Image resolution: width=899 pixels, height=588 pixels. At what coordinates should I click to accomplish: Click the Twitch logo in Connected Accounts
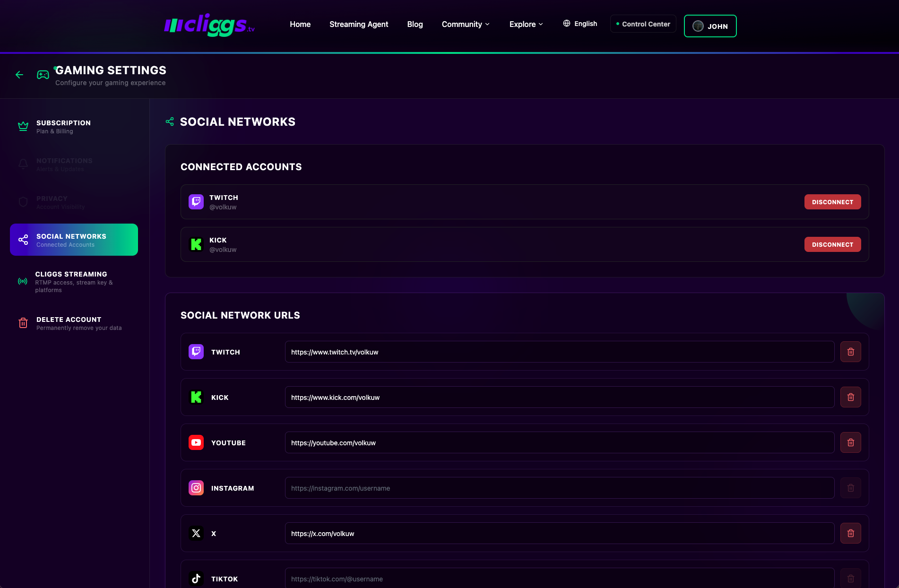pyautogui.click(x=196, y=202)
